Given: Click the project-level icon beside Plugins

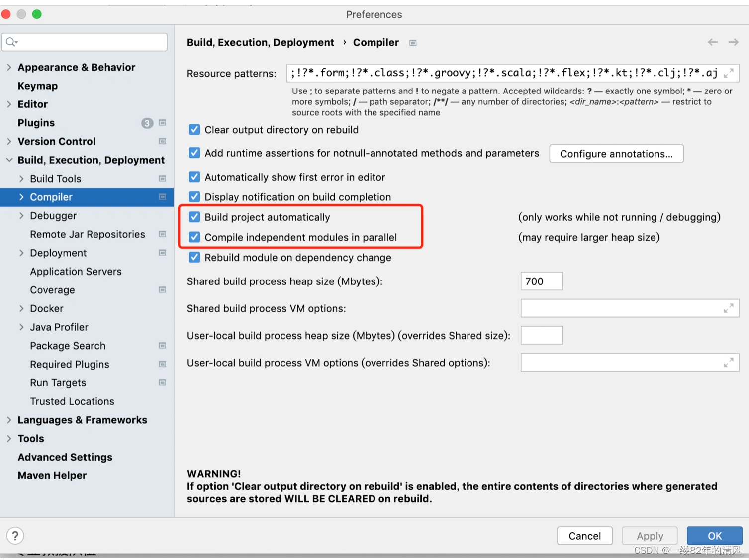Looking at the screenshot, I should coord(162,123).
